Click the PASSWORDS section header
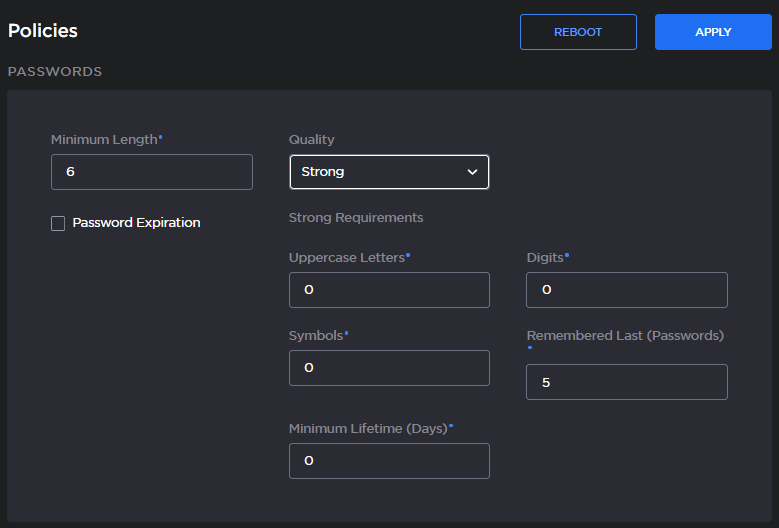This screenshot has width=779, height=528. [x=55, y=72]
